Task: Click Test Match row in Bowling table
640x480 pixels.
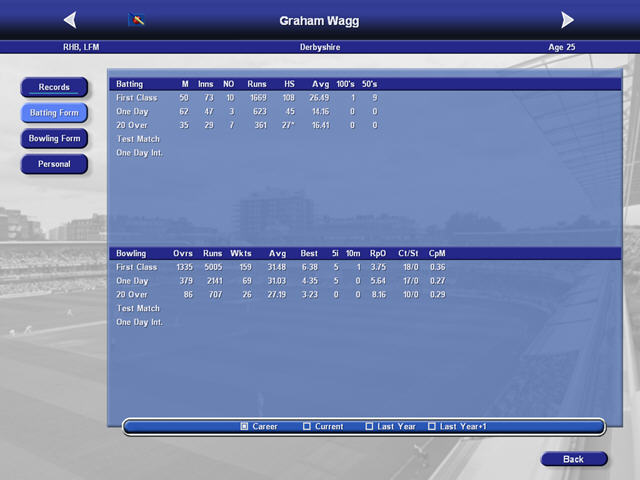Action: click(138, 308)
